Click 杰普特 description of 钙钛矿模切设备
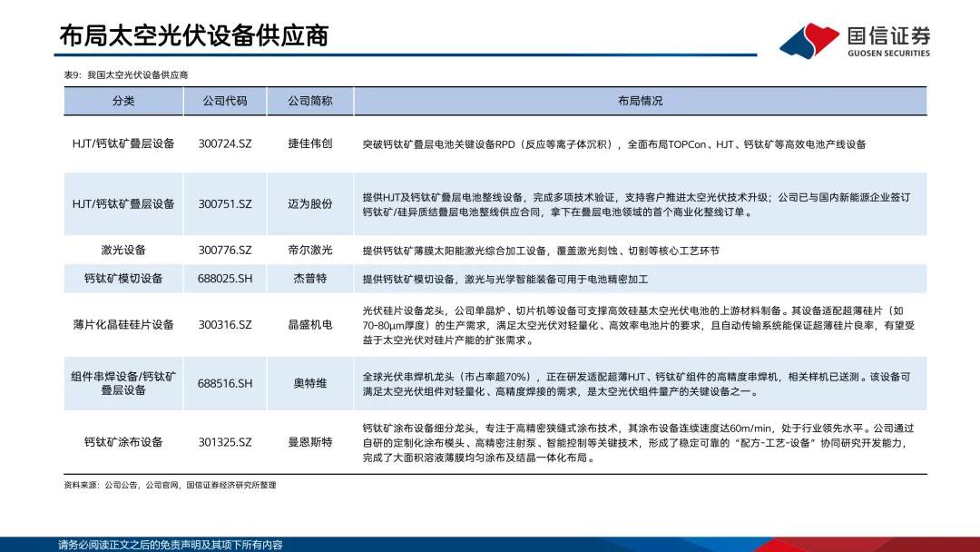 point(505,279)
